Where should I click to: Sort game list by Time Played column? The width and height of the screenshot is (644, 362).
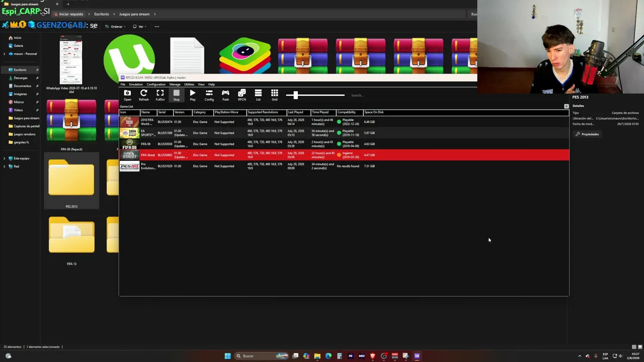[x=323, y=112]
